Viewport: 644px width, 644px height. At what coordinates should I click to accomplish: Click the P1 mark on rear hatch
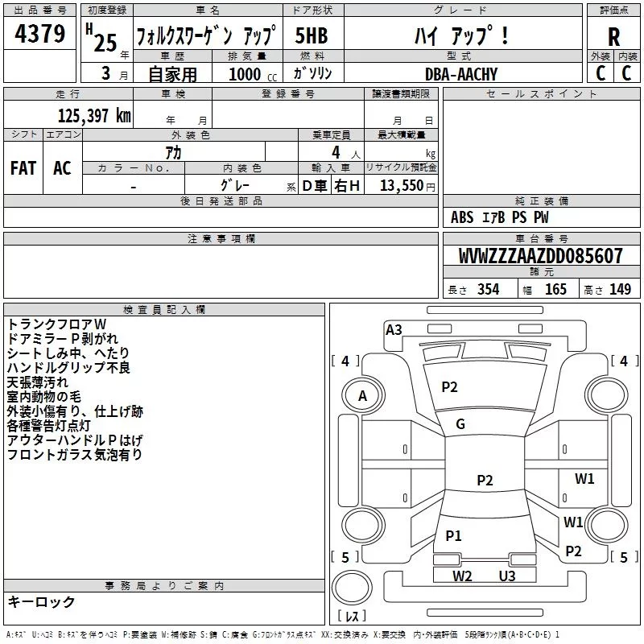coord(453,535)
